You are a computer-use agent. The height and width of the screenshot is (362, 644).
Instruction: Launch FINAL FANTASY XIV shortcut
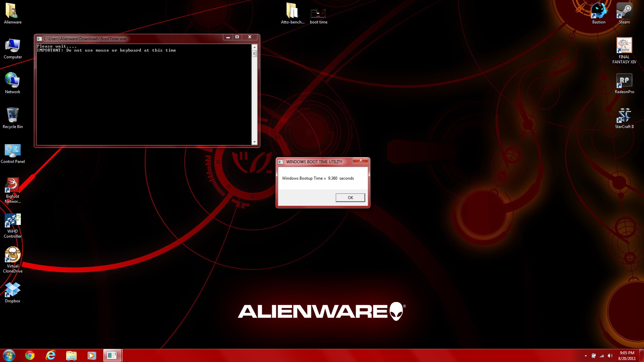click(x=624, y=51)
